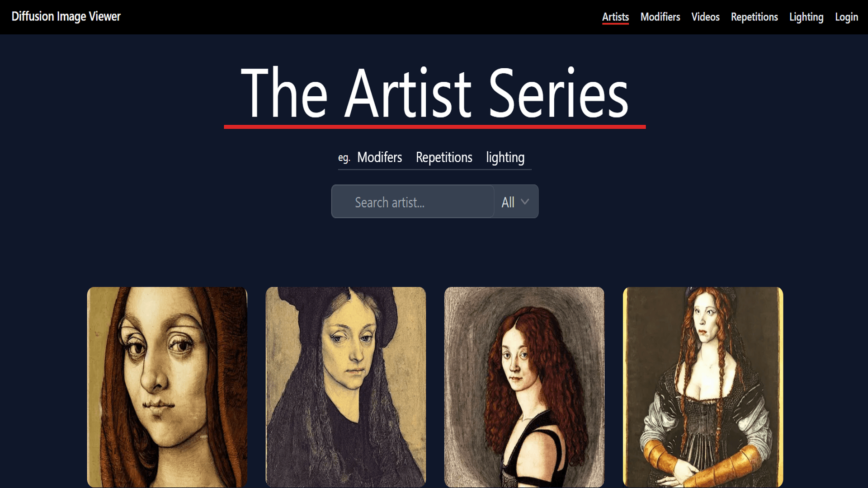Open the red curly hair portrait

pyautogui.click(x=524, y=387)
